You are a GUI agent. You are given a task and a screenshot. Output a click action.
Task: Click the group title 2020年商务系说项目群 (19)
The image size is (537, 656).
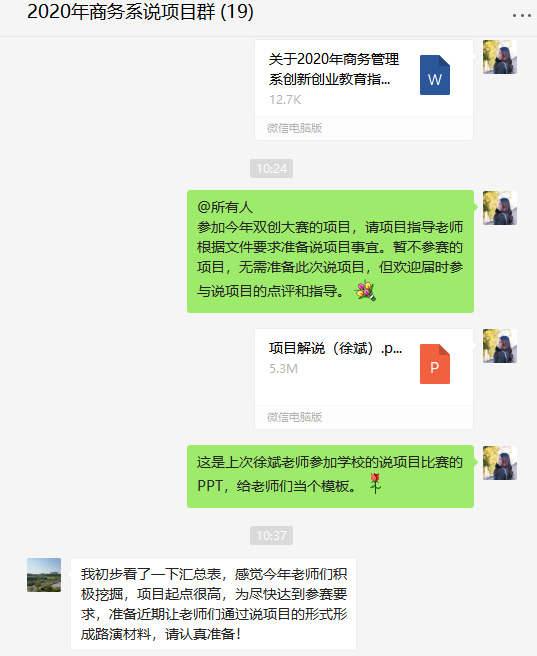141,12
